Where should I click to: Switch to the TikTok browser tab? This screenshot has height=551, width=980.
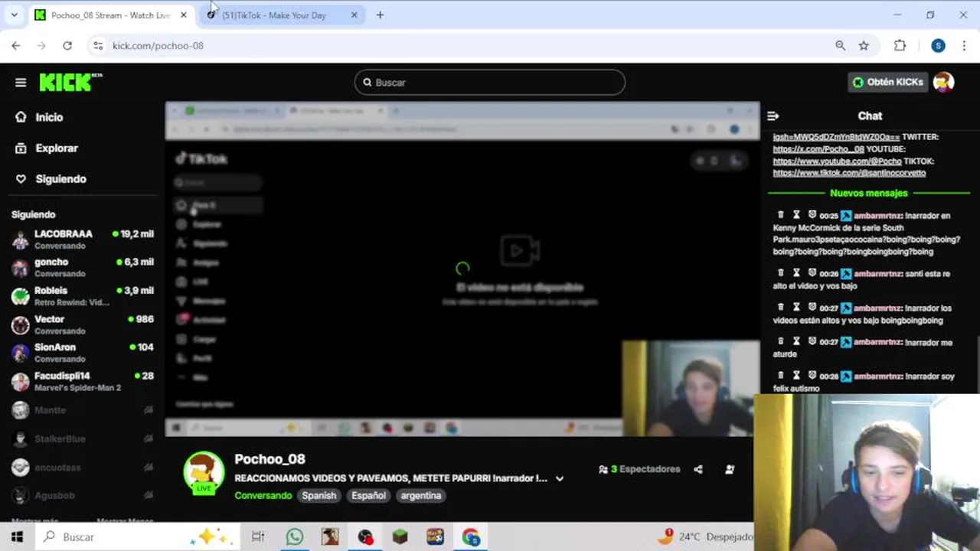[x=283, y=15]
